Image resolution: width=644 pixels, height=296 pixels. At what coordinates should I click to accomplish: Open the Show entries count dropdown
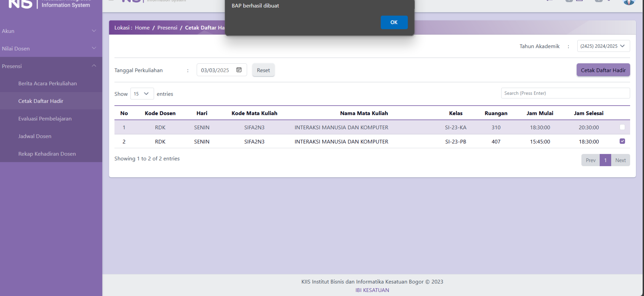(142, 94)
